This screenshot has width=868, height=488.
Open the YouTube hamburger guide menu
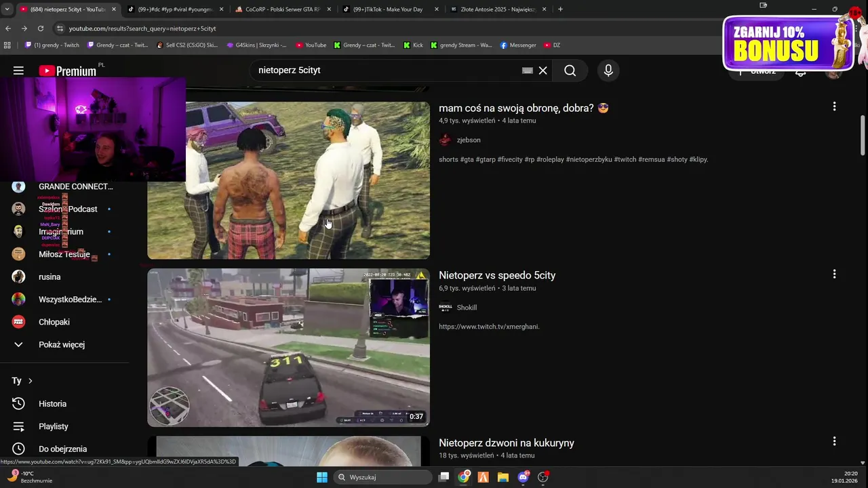pyautogui.click(x=18, y=70)
